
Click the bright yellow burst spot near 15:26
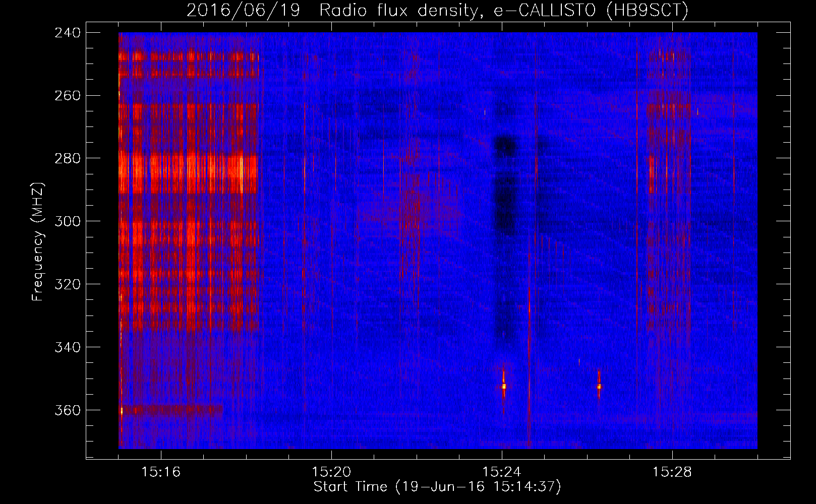599,387
